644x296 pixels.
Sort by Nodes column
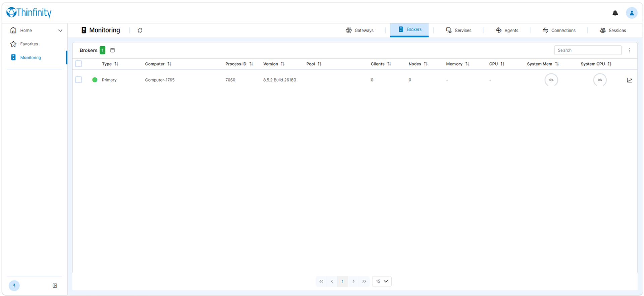[x=426, y=64]
